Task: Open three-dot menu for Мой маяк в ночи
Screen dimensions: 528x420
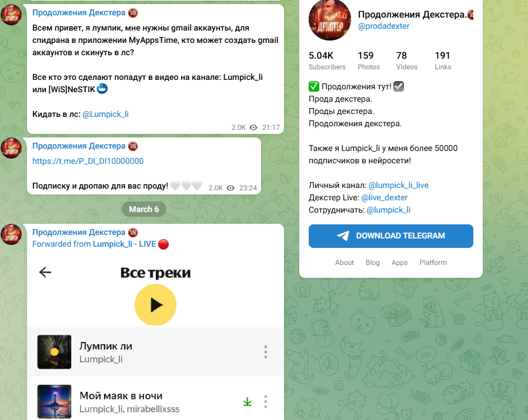Action: [266, 401]
